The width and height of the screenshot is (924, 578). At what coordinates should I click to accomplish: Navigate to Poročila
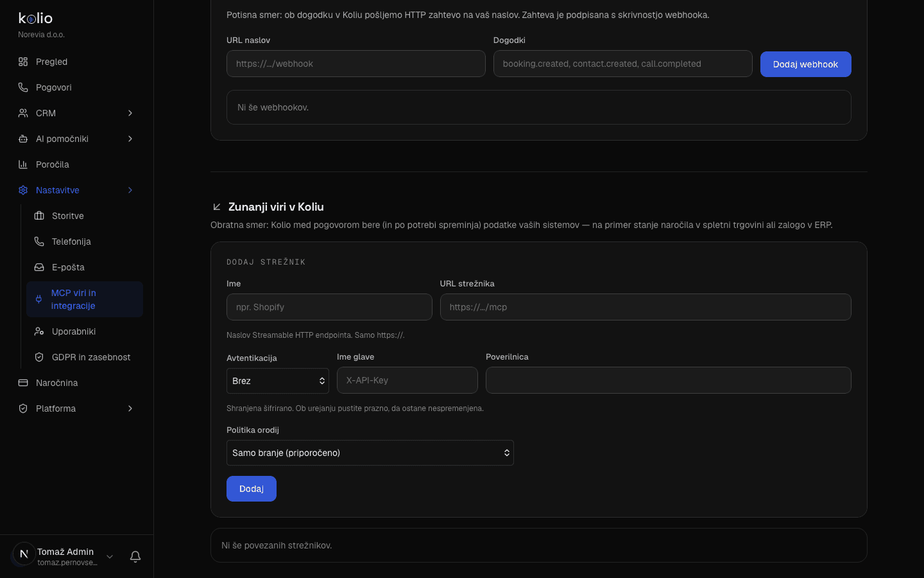tap(77, 164)
